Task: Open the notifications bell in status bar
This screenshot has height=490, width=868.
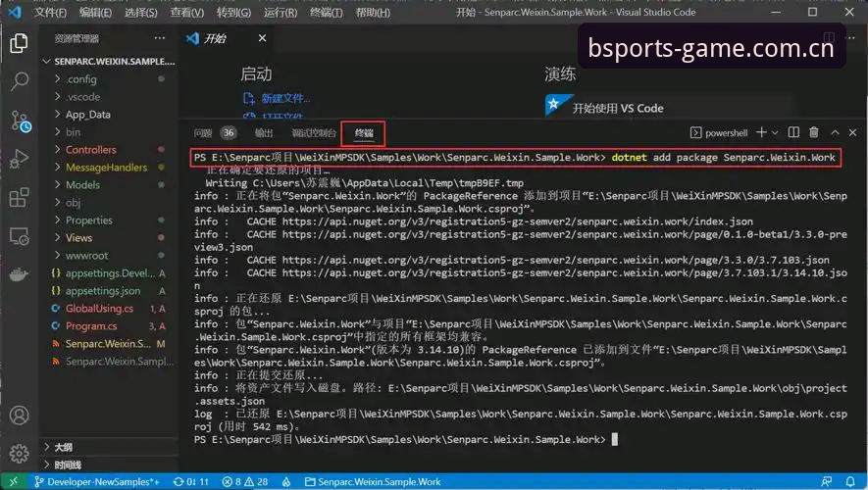Action: tap(850, 482)
